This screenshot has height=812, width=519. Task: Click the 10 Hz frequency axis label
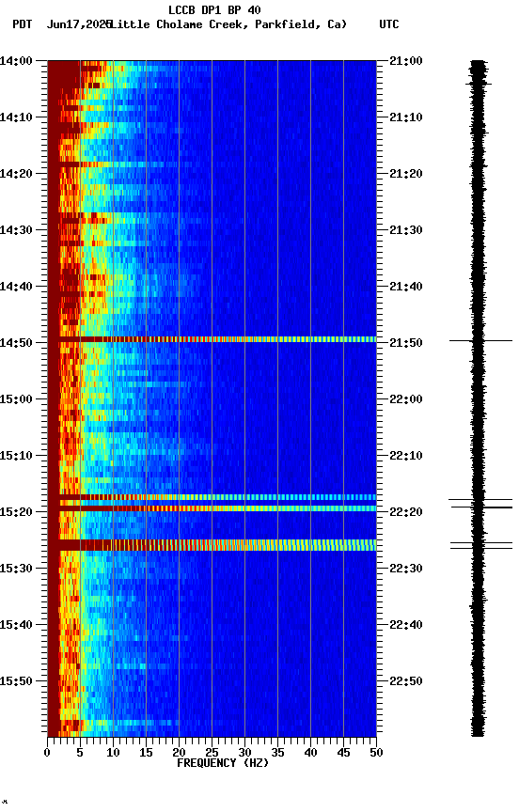(113, 753)
